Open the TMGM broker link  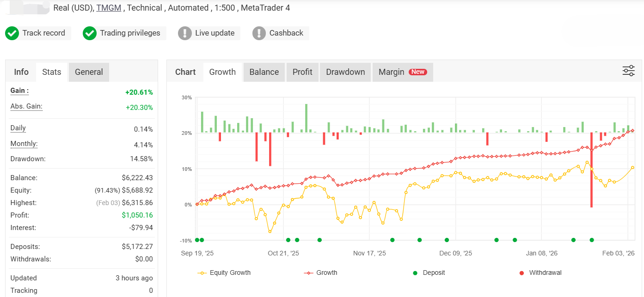click(x=109, y=8)
